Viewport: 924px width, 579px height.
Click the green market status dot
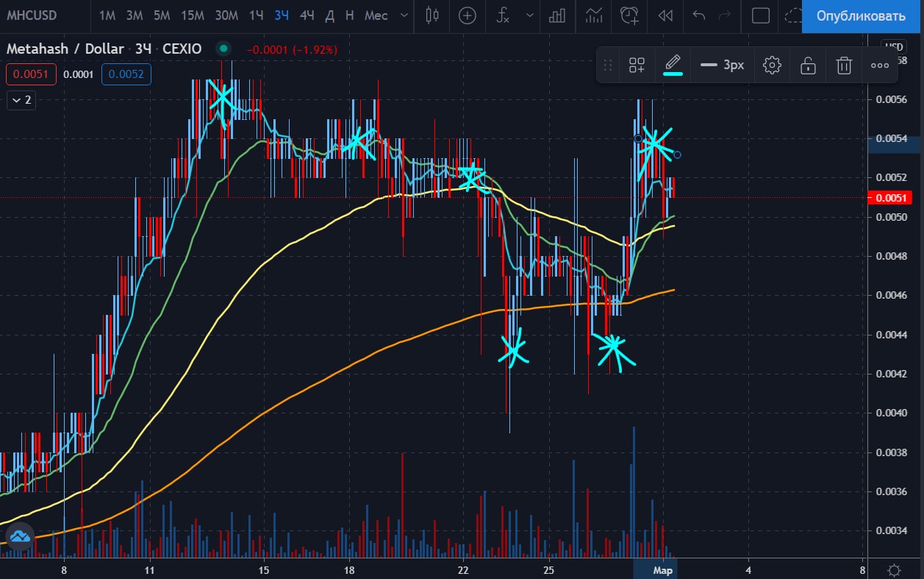coord(223,49)
